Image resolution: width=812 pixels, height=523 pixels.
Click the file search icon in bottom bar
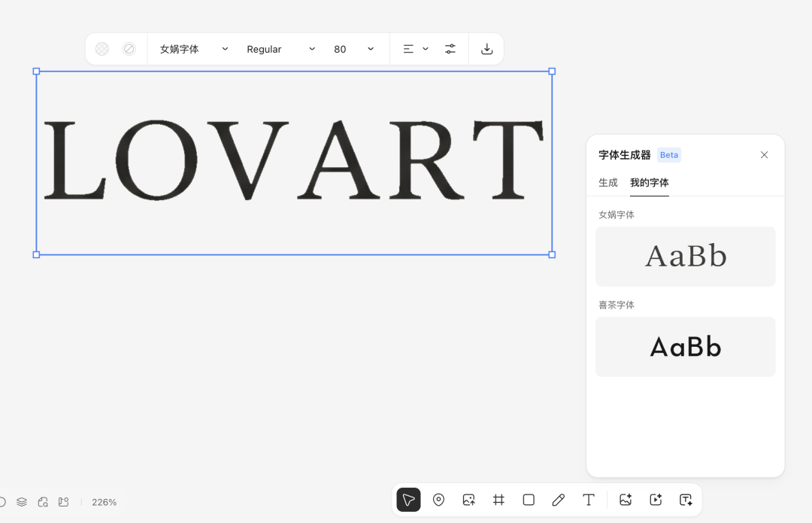43,502
